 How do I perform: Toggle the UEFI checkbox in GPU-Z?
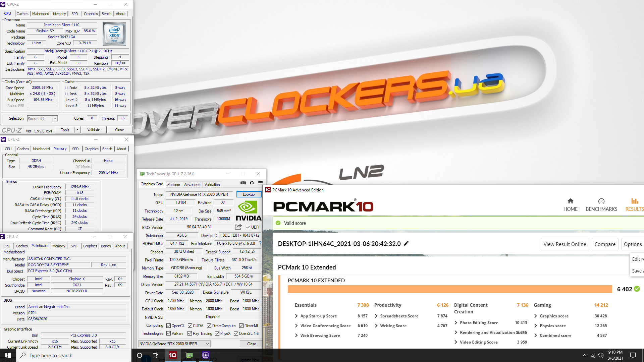(x=248, y=227)
